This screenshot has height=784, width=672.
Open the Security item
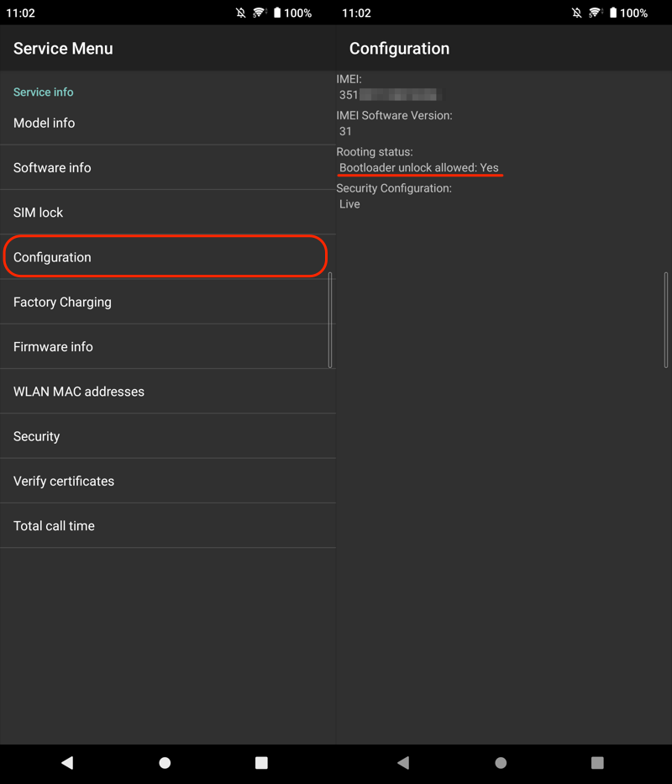click(x=168, y=436)
